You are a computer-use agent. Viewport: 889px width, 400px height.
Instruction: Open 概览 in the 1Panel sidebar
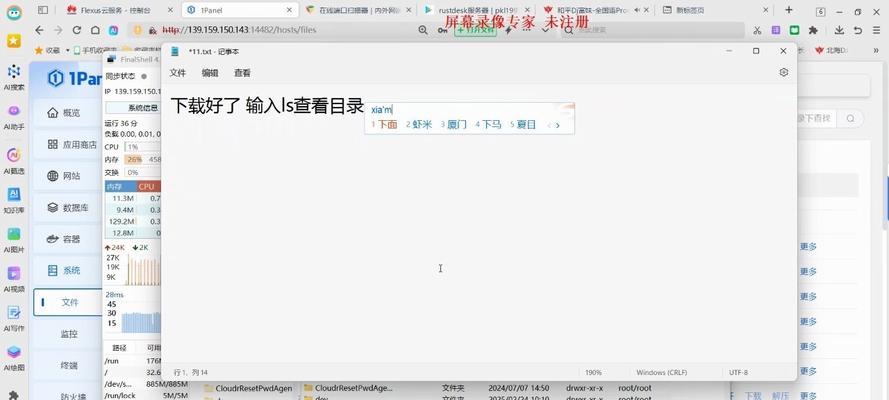(68, 113)
